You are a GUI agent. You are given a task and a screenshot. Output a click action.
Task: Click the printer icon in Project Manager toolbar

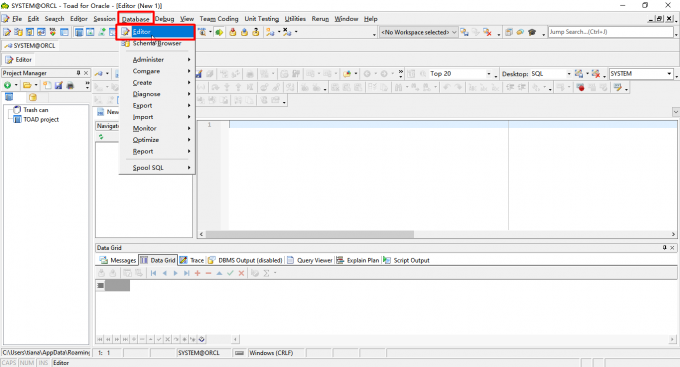pyautogui.click(x=70, y=85)
